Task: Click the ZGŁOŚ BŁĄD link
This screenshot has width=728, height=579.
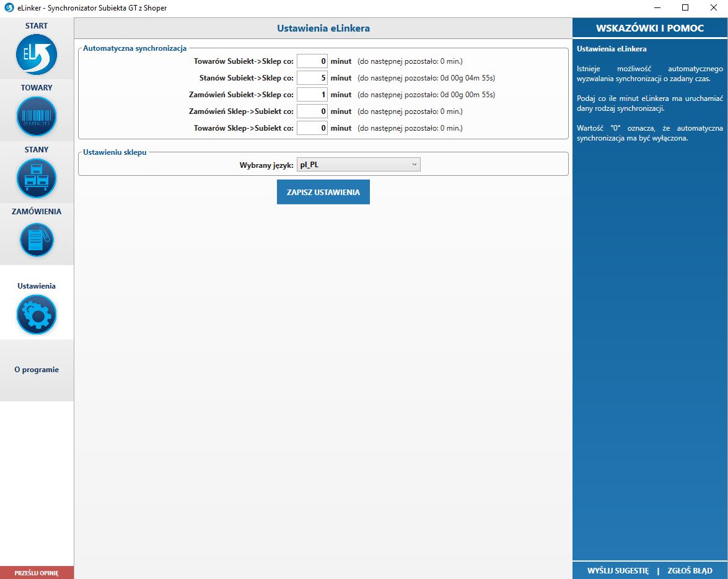Action: [x=690, y=571]
